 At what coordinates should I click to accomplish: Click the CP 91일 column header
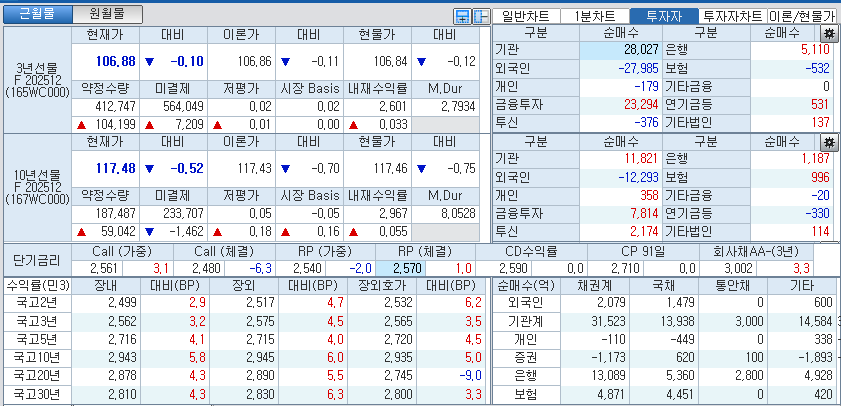click(643, 252)
